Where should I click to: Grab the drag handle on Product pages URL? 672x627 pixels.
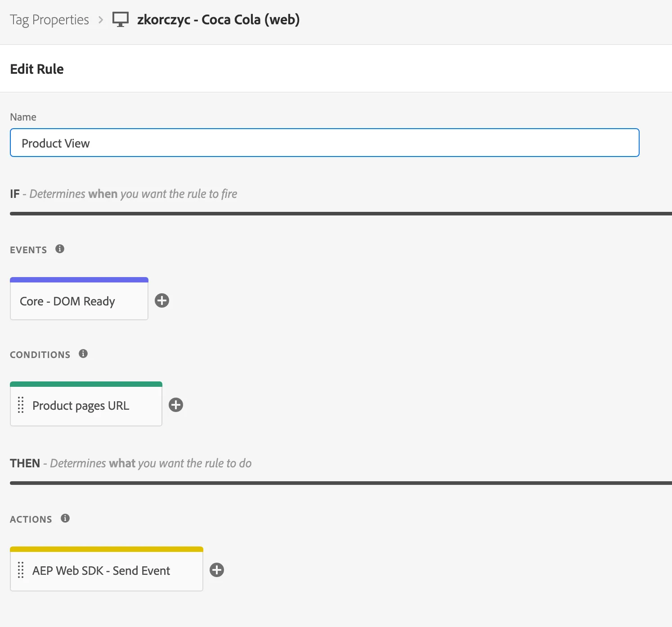coord(21,405)
